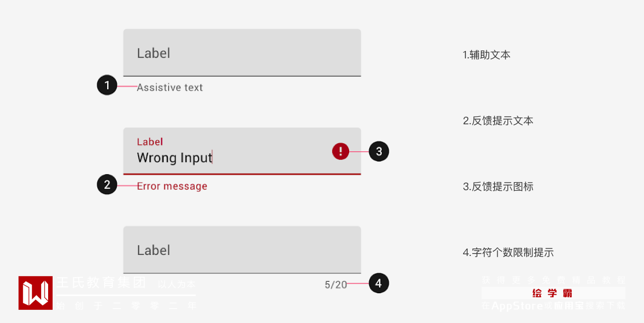Click the red error exclamation icon
The image size is (644, 323).
coord(341,151)
